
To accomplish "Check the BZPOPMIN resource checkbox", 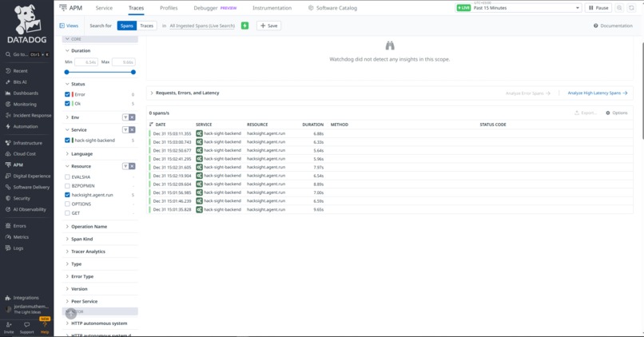I will click(x=67, y=186).
